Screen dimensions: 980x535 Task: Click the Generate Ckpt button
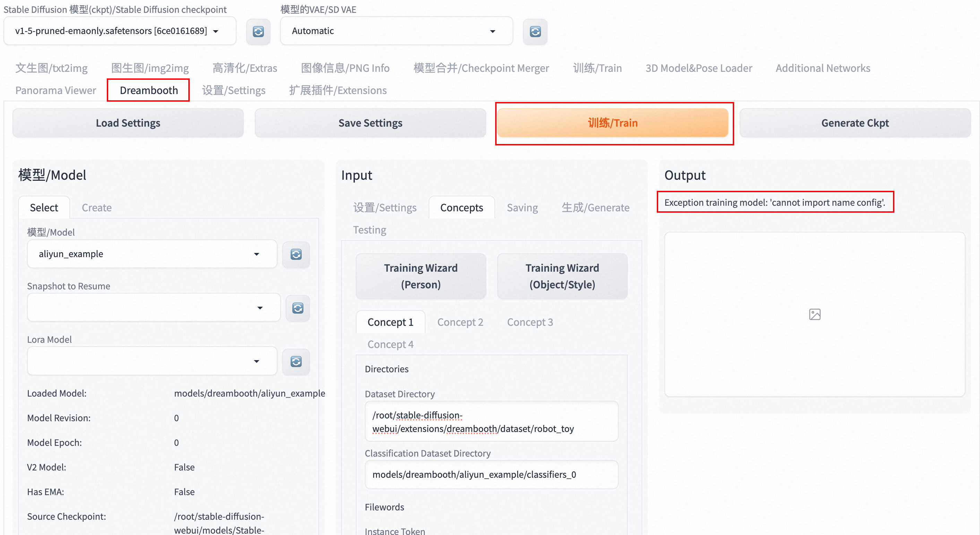coord(854,123)
